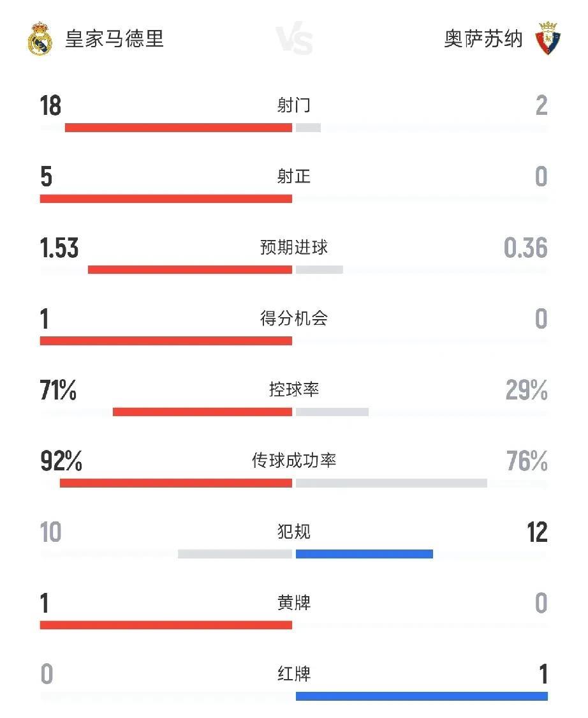Open the 奥萨苏纳 team name
The height and width of the screenshot is (718, 588).
[483, 39]
